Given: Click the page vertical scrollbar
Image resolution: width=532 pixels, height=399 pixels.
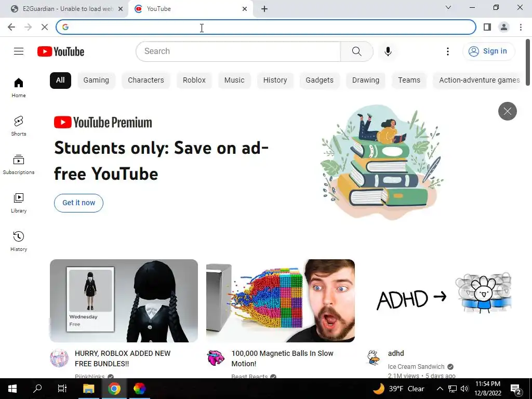Looking at the screenshot, I should tap(528, 62).
